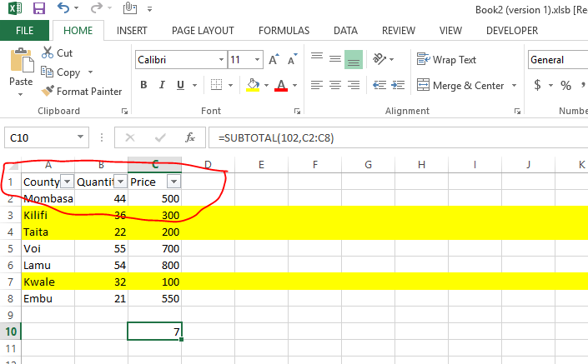Click the Borders icon in Font group
Viewport: 588px width, 364px height.
coord(216,85)
